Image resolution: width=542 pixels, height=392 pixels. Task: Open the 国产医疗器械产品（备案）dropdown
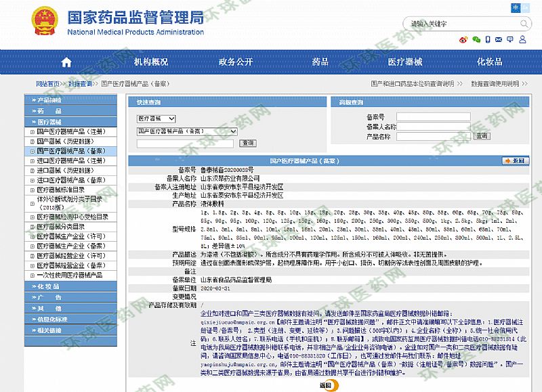click(187, 131)
